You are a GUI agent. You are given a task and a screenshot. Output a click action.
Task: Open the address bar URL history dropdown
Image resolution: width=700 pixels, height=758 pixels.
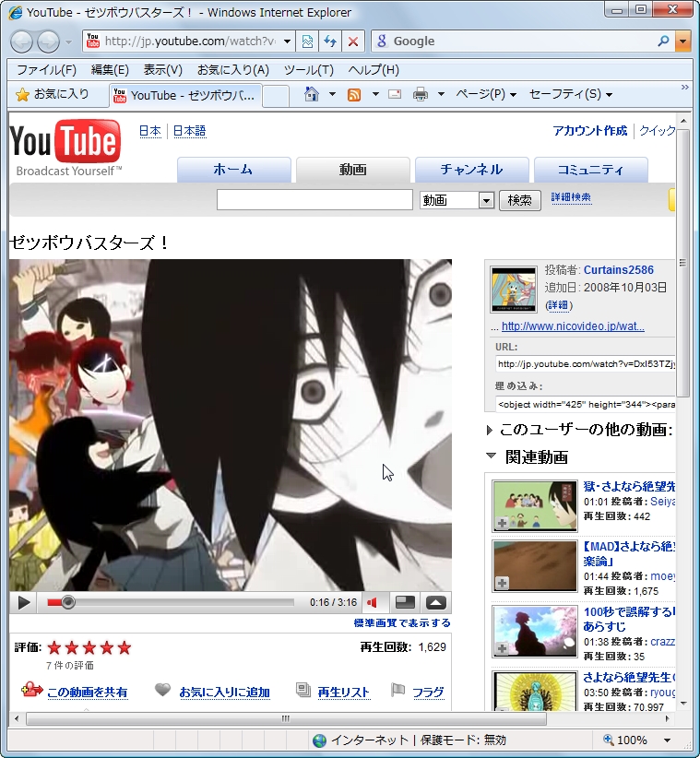(287, 41)
